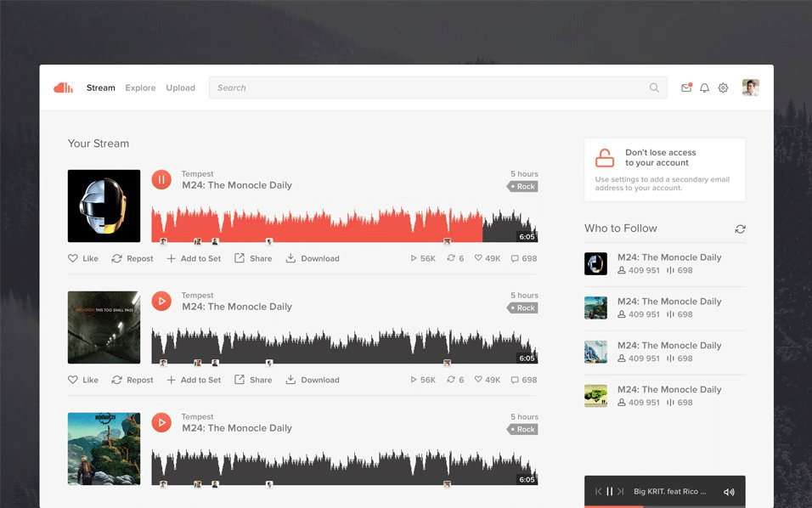Click into the Search field
The height and width of the screenshot is (508, 812).
[437, 87]
